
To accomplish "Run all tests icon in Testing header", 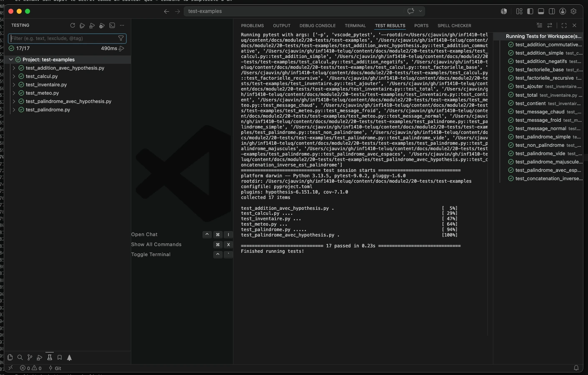I will [82, 25].
